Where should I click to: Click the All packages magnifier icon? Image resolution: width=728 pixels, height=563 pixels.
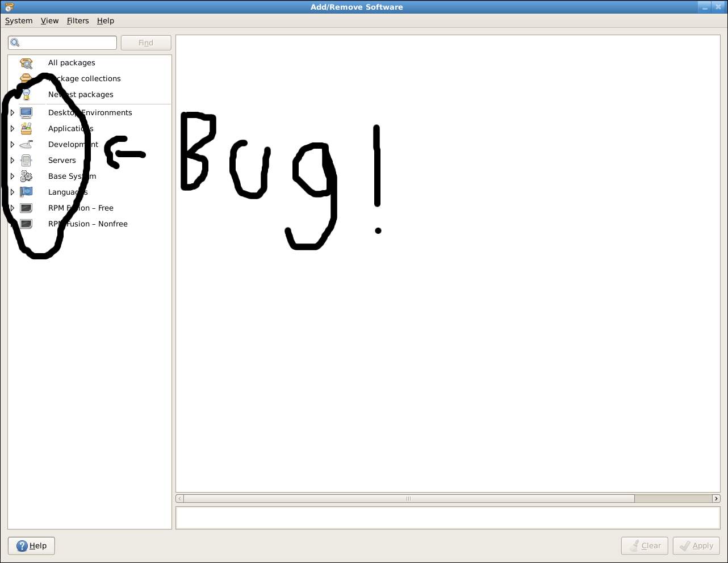(x=26, y=63)
